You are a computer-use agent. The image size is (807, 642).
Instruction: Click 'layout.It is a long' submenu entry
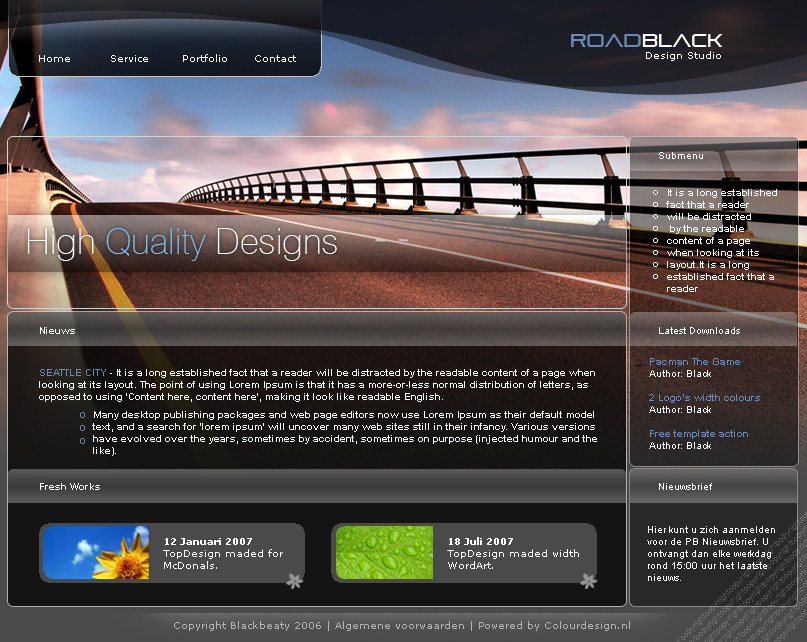coord(708,265)
